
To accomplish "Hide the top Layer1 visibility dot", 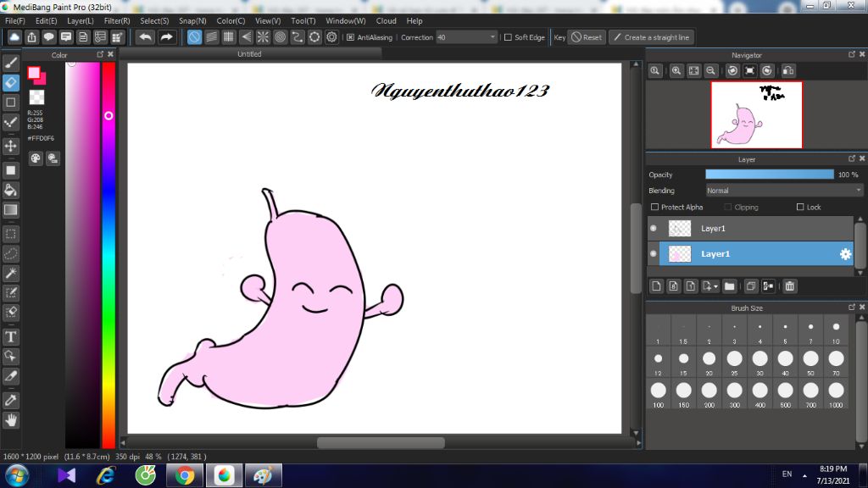I will click(654, 228).
